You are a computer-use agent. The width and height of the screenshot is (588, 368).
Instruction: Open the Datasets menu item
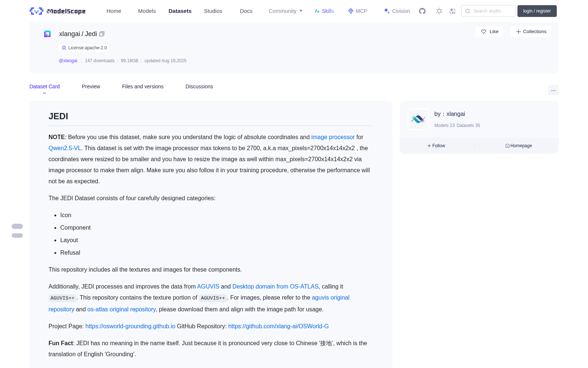(180, 11)
